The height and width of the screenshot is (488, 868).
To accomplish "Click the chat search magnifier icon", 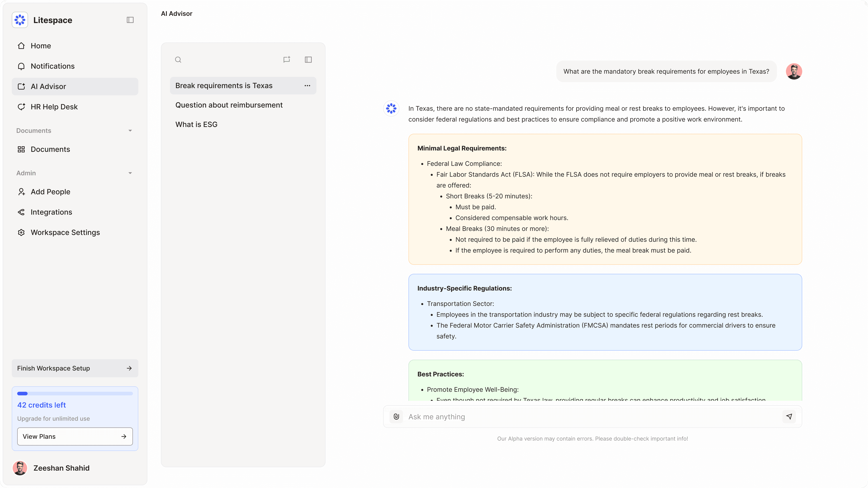I will coord(178,60).
